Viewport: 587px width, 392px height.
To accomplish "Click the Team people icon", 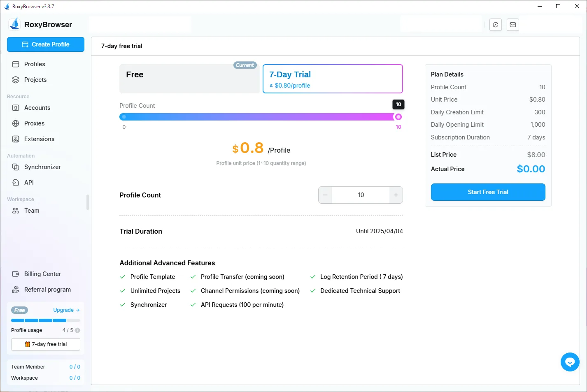I will click(16, 211).
